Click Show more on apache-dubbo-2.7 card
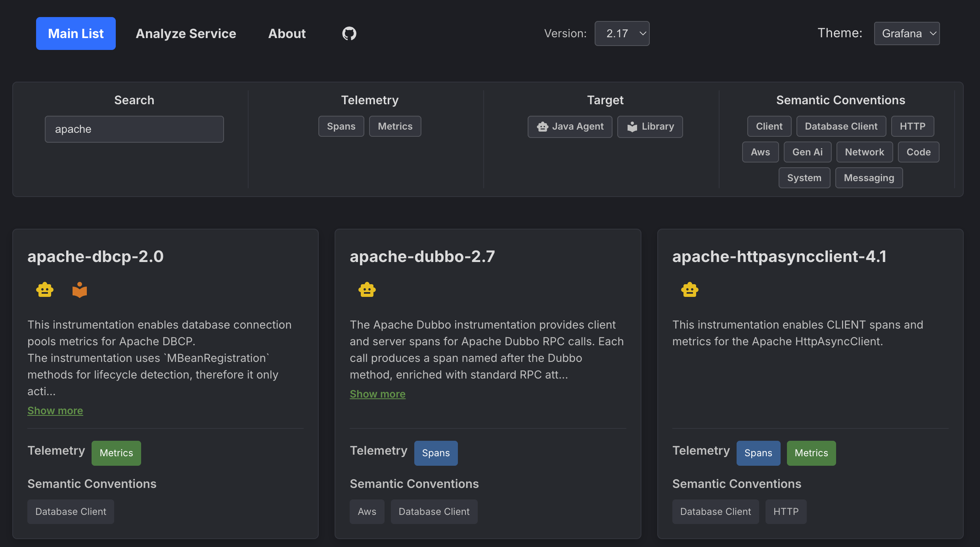 coord(377,394)
